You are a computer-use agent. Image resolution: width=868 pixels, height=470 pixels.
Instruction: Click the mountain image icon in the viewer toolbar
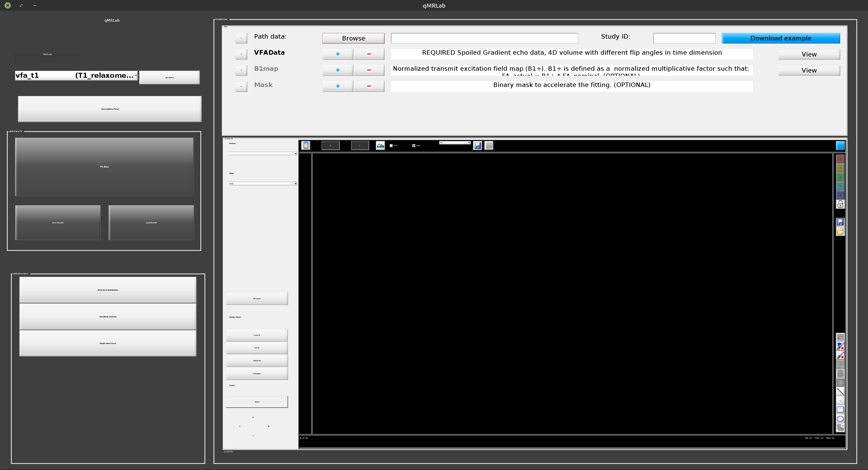380,145
